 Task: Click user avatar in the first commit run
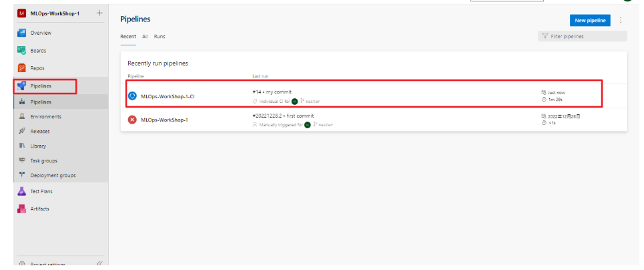307,125
